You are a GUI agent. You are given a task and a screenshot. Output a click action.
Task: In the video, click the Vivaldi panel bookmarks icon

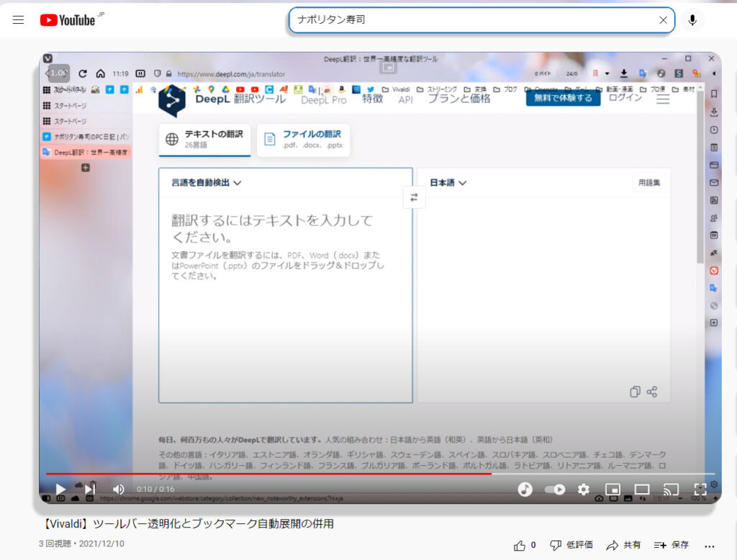tap(713, 94)
